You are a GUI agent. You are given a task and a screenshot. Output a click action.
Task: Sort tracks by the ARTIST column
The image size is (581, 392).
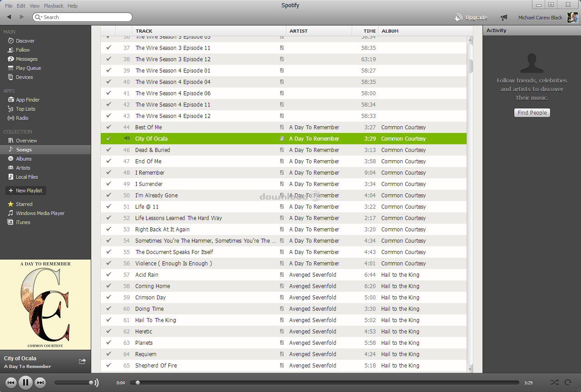pos(300,30)
